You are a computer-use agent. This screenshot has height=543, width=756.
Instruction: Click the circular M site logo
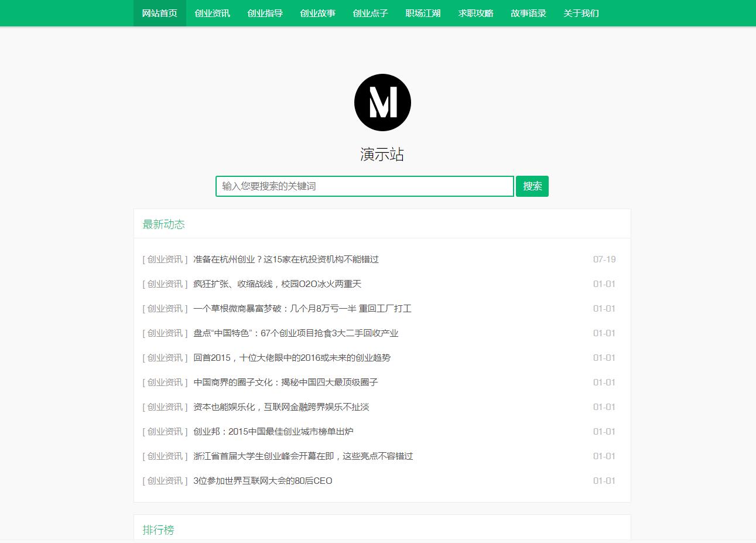382,101
